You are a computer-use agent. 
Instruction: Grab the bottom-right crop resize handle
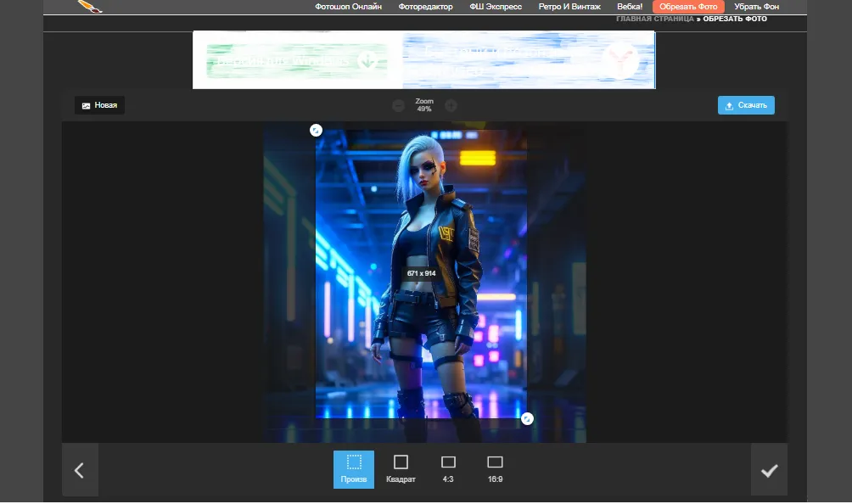click(527, 418)
